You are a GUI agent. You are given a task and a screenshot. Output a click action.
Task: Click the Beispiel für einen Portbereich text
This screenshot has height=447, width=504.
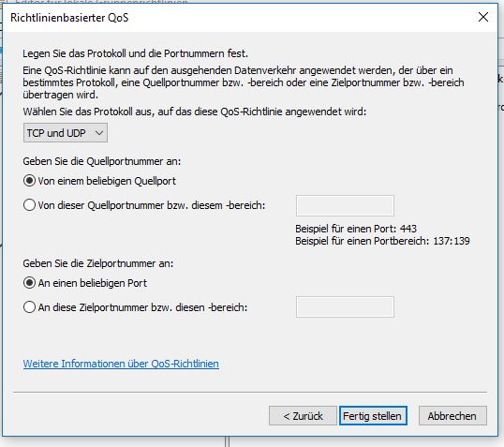pos(382,241)
